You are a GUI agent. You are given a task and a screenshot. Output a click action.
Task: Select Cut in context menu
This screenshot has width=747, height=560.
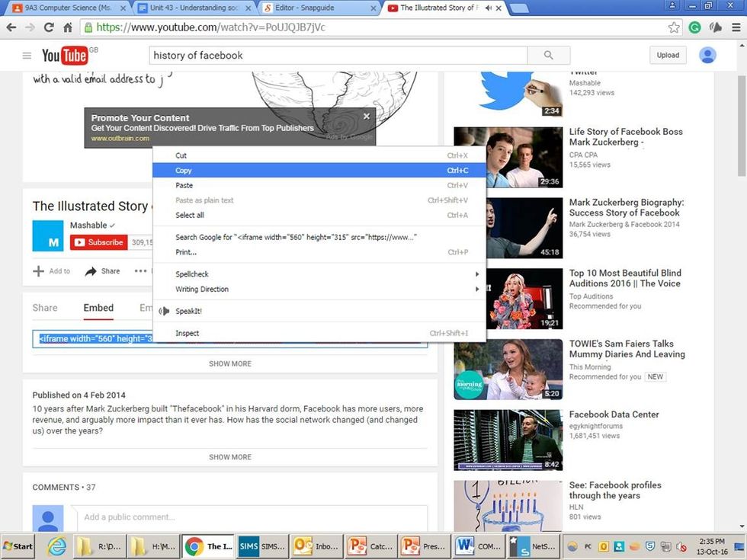[x=319, y=155]
